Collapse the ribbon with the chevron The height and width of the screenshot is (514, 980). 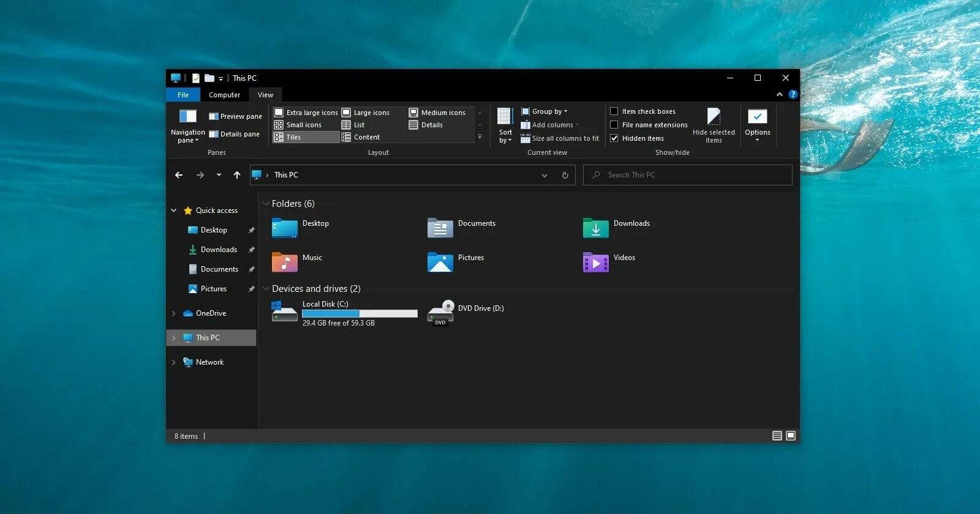tap(779, 94)
